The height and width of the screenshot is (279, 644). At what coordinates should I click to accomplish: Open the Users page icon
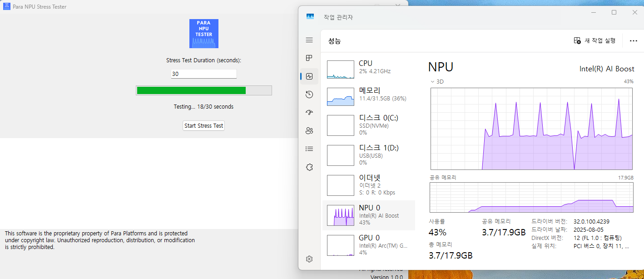pos(309,131)
